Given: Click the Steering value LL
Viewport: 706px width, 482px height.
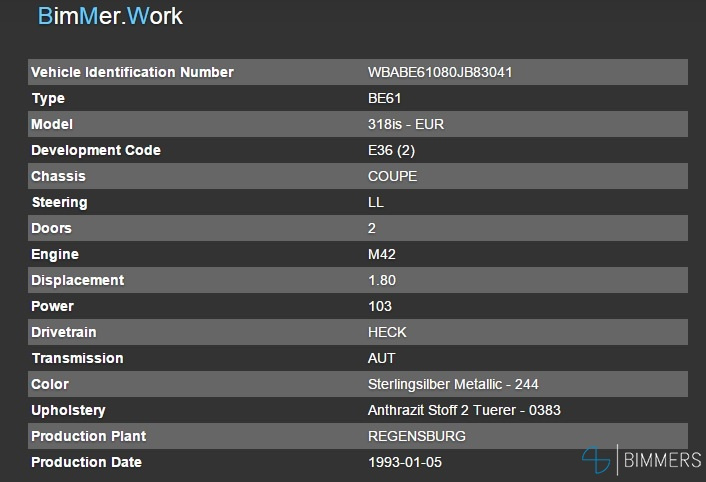Looking at the screenshot, I should pyautogui.click(x=376, y=202).
